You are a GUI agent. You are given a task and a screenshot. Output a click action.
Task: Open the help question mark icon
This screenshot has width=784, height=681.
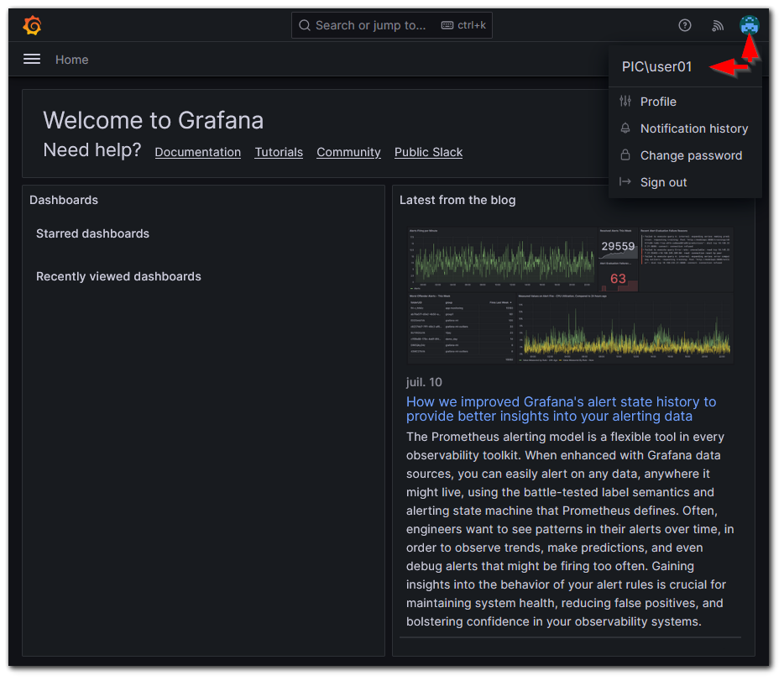(x=684, y=25)
